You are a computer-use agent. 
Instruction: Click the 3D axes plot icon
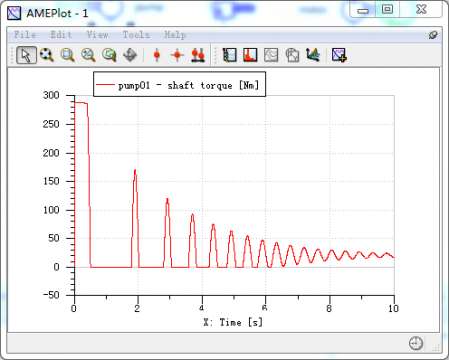pyautogui.click(x=313, y=55)
